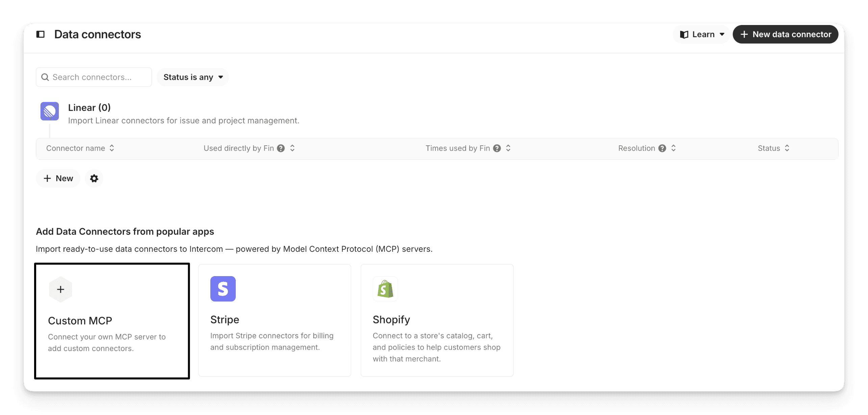Click help icon beside Times used by Fin
Image resolution: width=868 pixels, height=415 pixels.
(497, 148)
